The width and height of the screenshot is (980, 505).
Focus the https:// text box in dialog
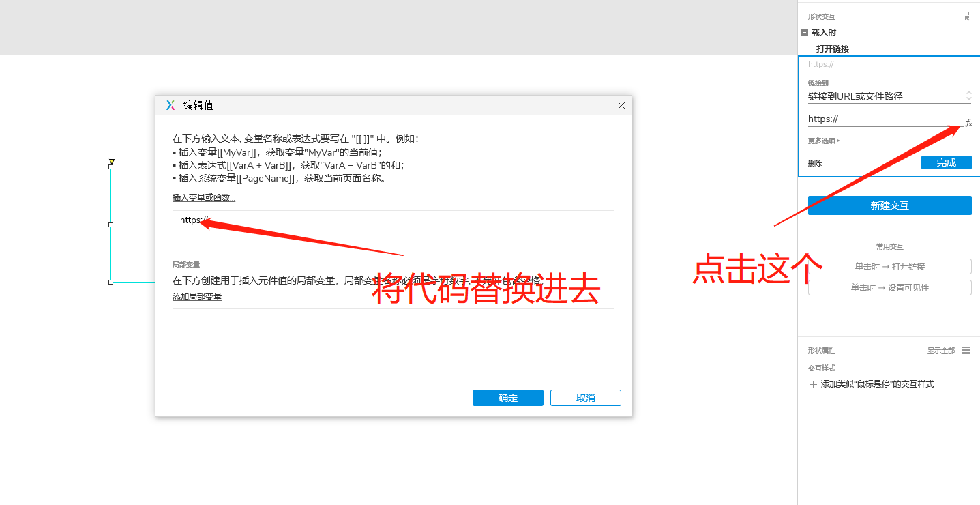point(394,231)
